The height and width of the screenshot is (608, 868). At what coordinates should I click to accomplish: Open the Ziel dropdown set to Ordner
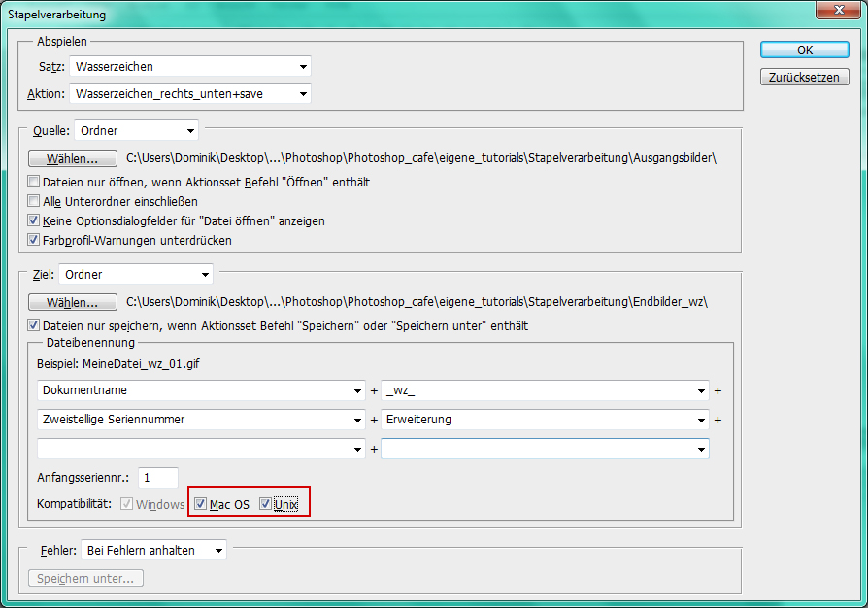pyautogui.click(x=136, y=274)
